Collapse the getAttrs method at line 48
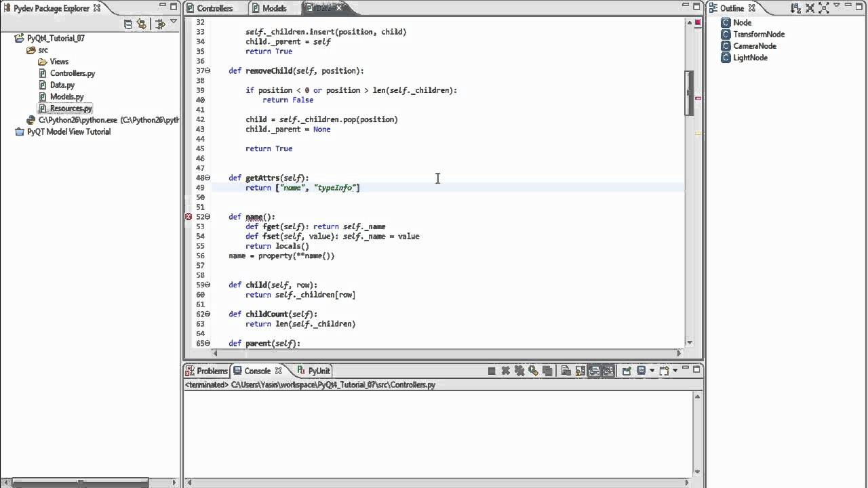The width and height of the screenshot is (868, 488). [208, 178]
